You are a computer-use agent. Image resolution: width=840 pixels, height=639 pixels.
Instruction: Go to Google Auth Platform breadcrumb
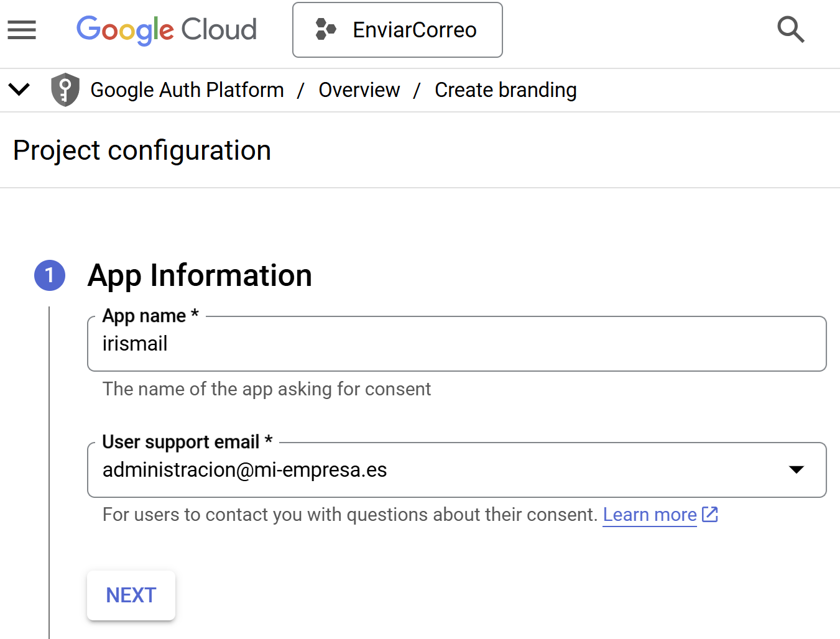187,90
